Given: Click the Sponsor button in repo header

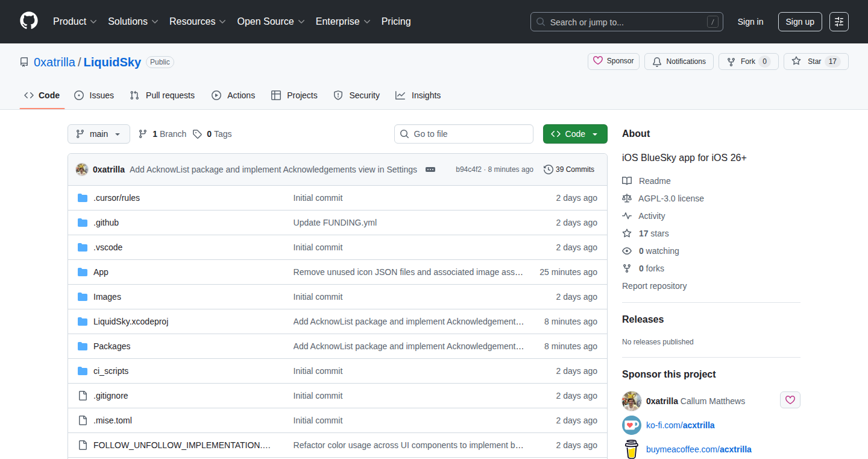Looking at the screenshot, I should 614,62.
